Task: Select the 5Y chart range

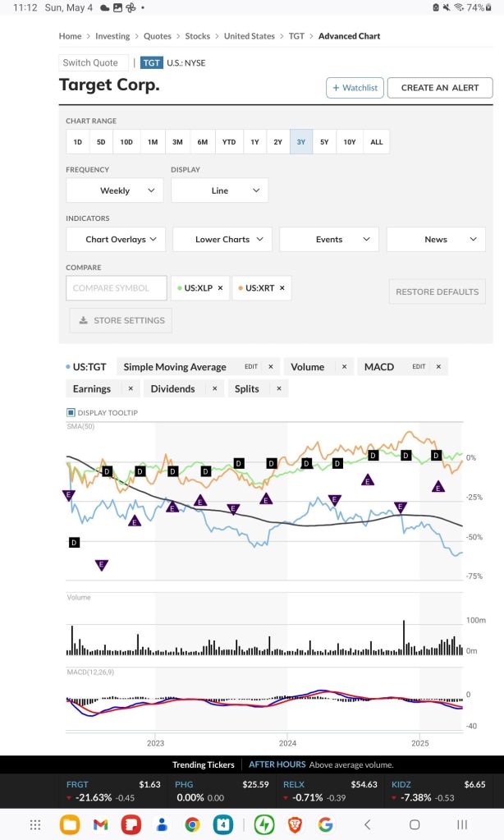Action: [323, 141]
